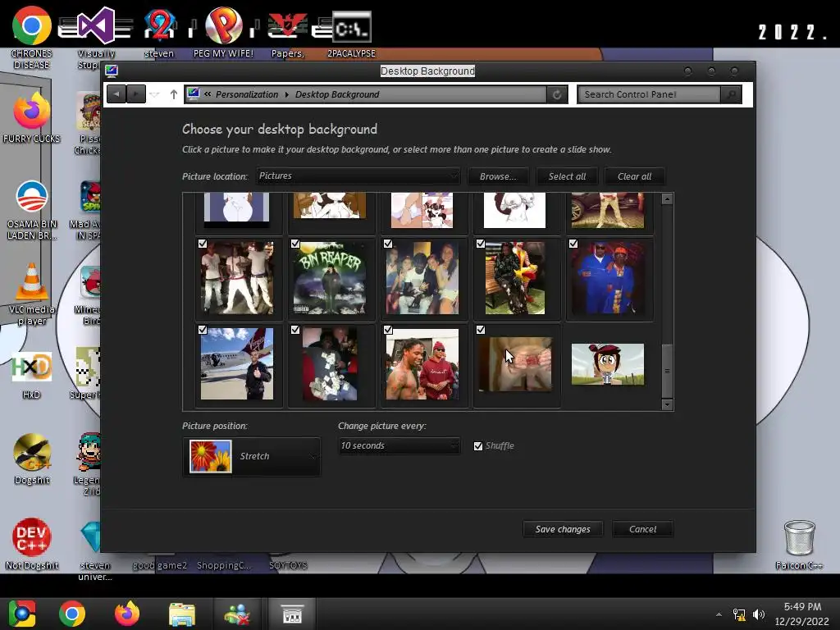
Task: Click the network tray icon
Action: pyautogui.click(x=739, y=614)
